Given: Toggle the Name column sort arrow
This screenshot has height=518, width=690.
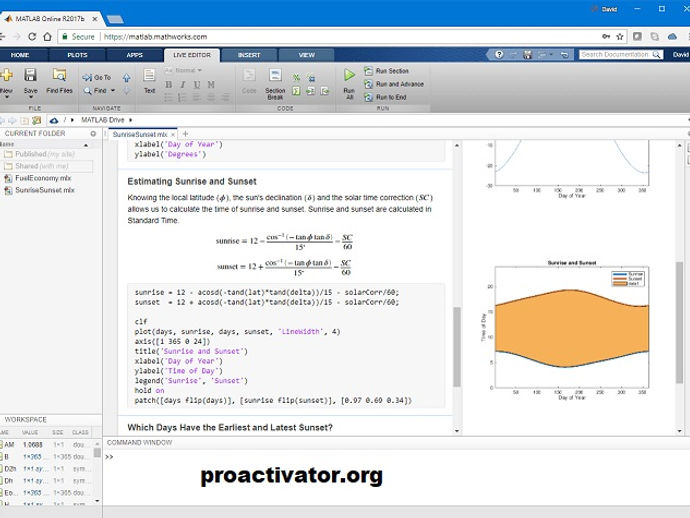Looking at the screenshot, I should click(86, 145).
